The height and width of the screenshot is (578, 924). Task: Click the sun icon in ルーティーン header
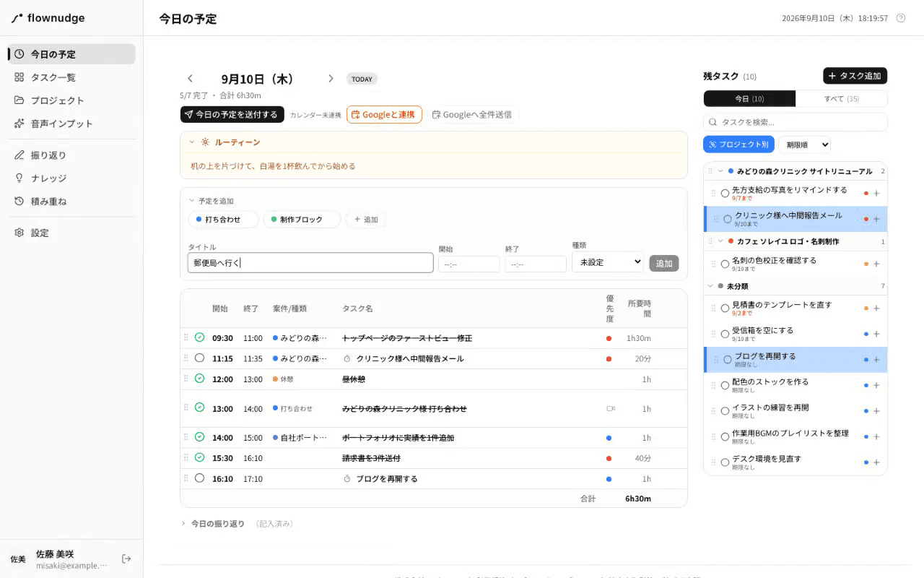tap(206, 142)
